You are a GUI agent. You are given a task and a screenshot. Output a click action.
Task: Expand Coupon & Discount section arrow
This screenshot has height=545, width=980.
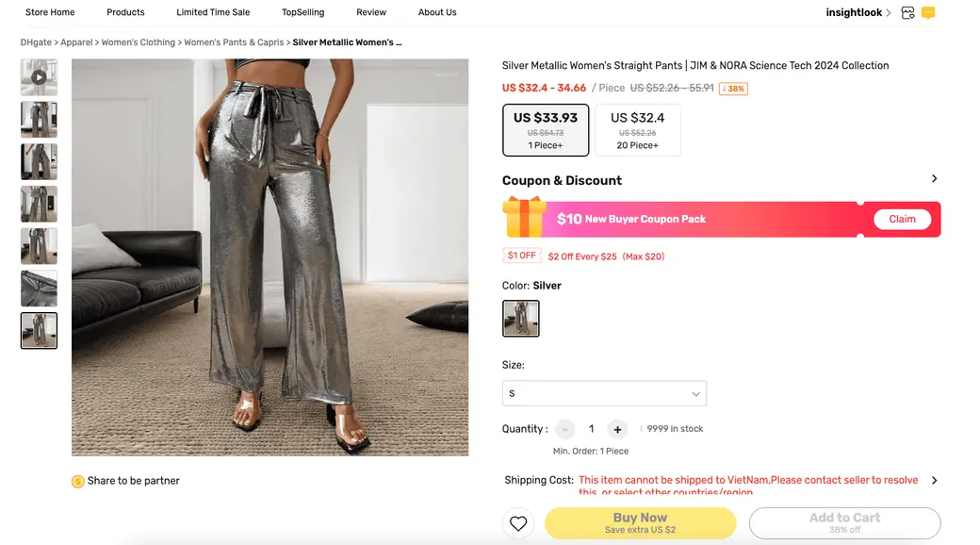click(935, 179)
